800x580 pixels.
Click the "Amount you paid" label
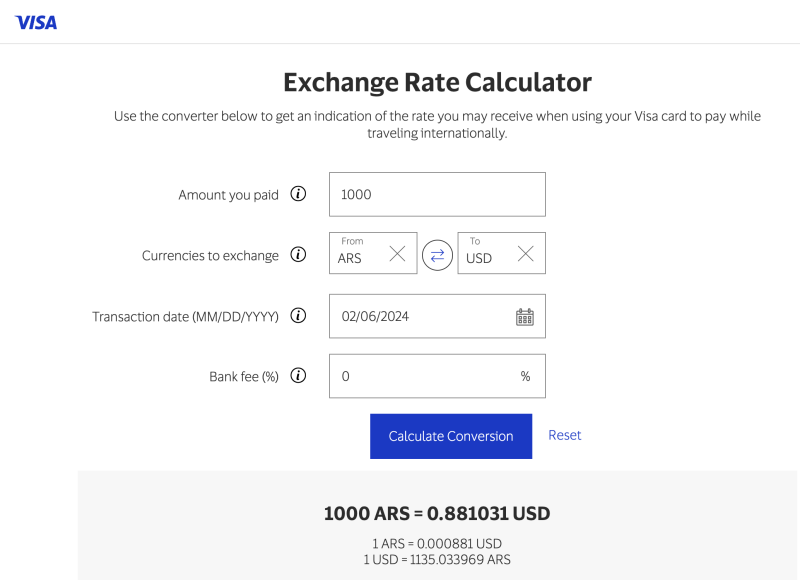click(x=228, y=195)
